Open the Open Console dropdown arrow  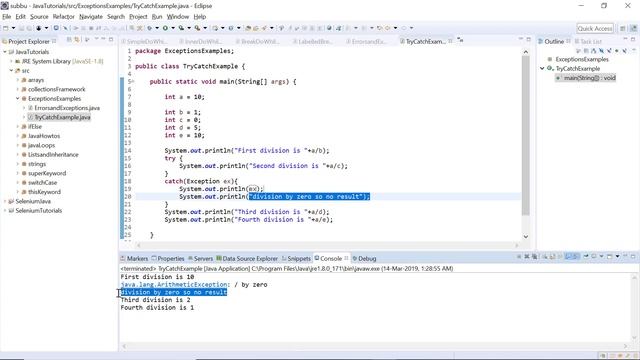(x=617, y=256)
